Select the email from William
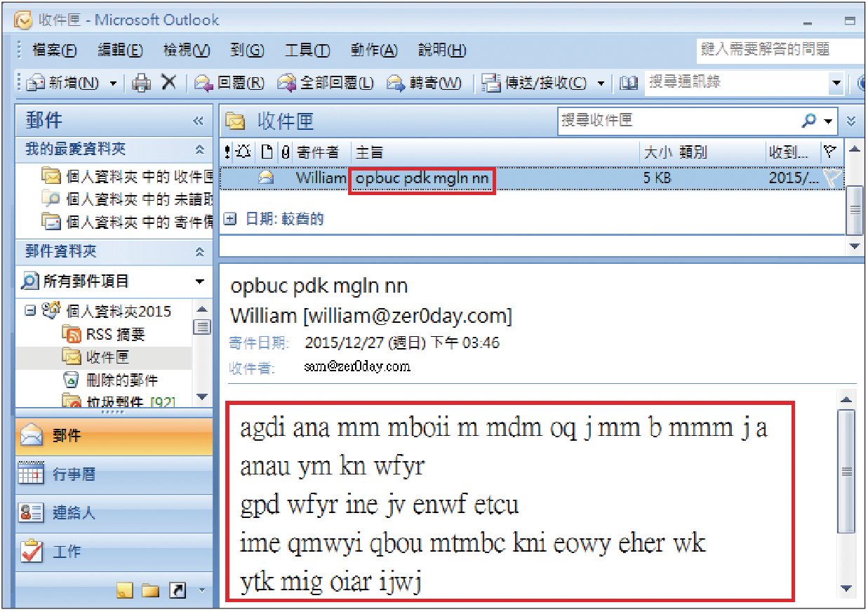Viewport: 868px width, 612px height. click(532, 178)
